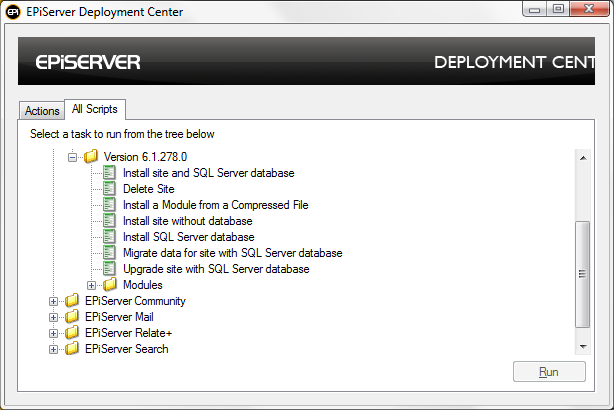This screenshot has width=614, height=410.
Task: Click the EPiServer Mail folder icon
Action: (x=72, y=317)
